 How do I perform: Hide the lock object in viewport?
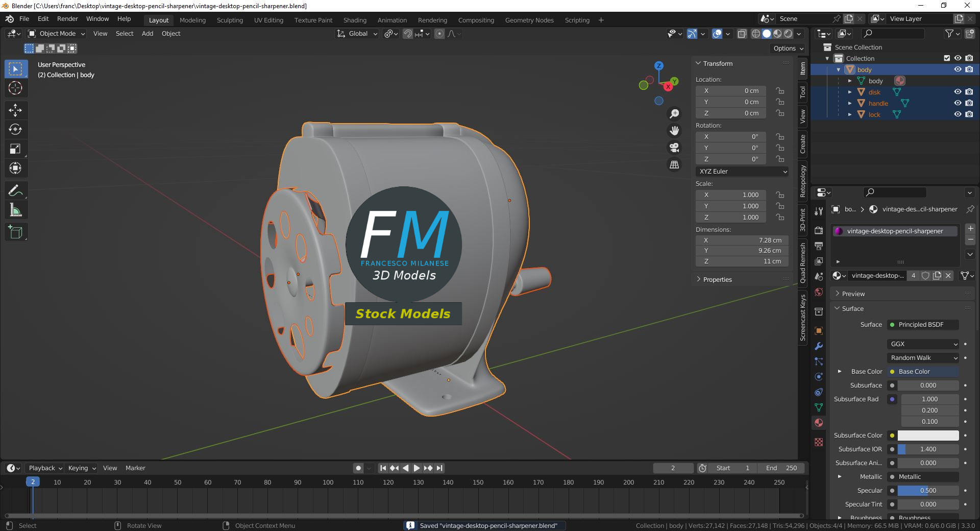[x=958, y=114]
